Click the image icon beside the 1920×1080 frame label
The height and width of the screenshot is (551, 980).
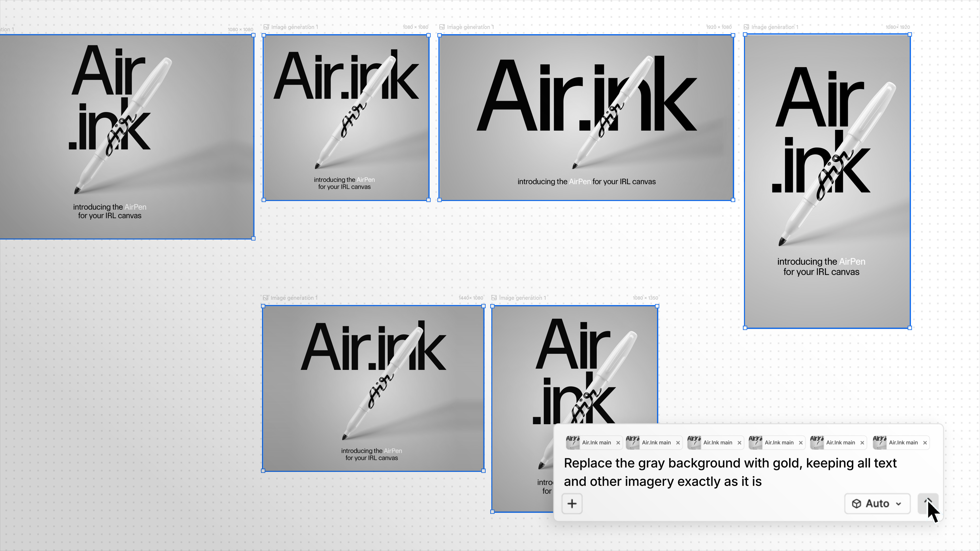[x=442, y=27]
